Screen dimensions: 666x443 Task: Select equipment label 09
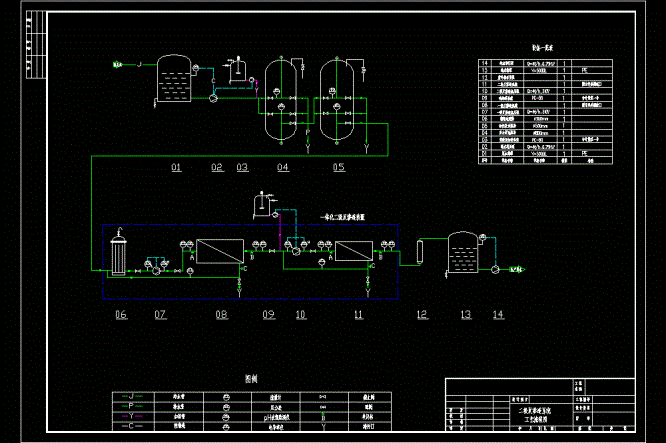tap(268, 315)
